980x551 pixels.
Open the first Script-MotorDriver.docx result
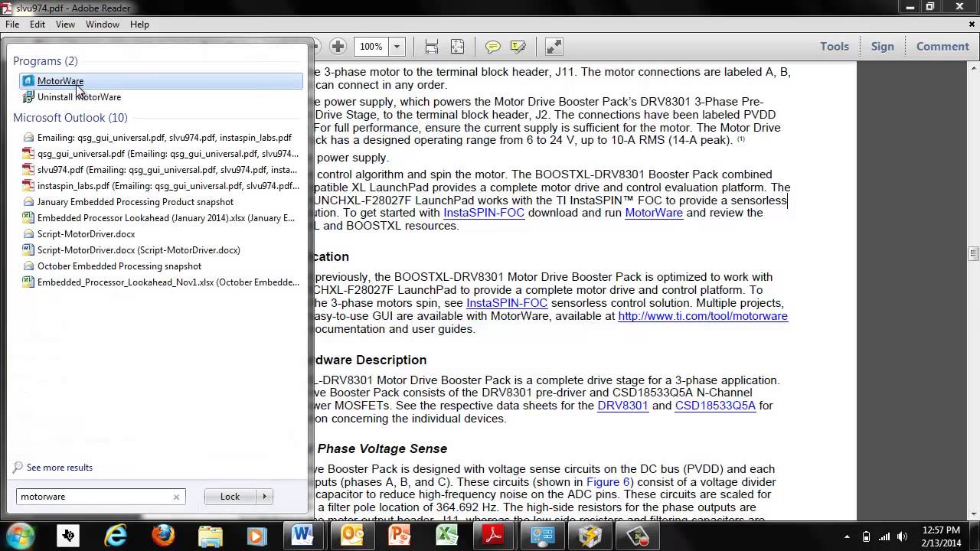[x=161, y=234]
